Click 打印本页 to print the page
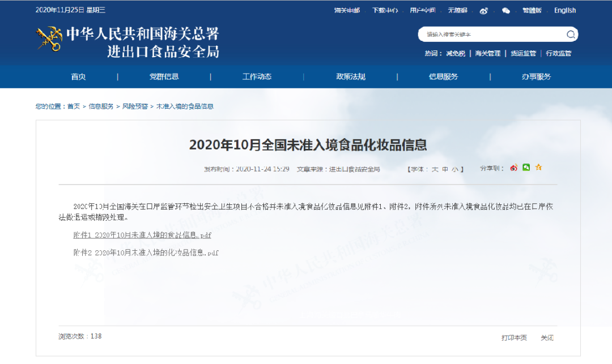Image resolution: width=612 pixels, height=364 pixels. pos(514,337)
